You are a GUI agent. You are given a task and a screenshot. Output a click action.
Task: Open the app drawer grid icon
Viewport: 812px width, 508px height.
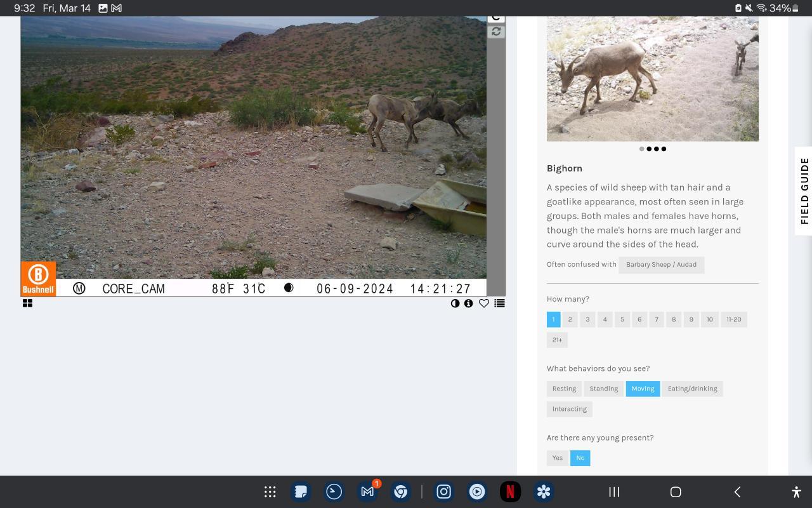click(270, 491)
